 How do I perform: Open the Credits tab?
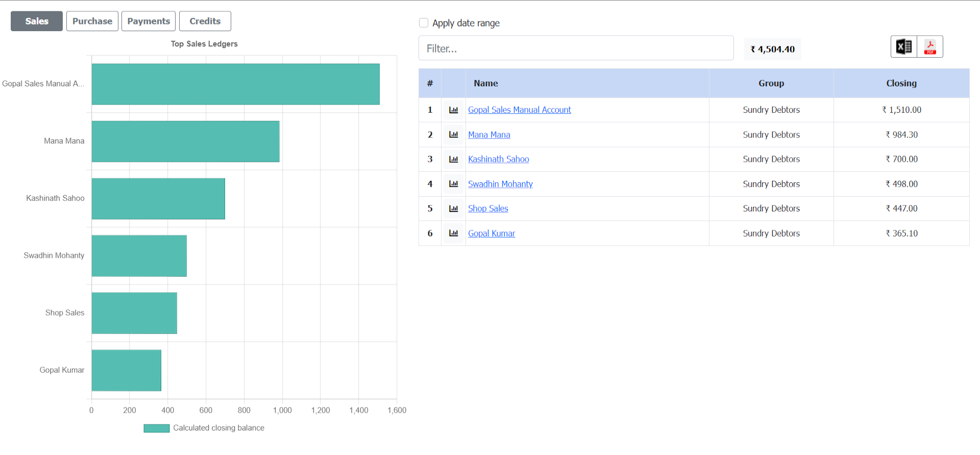pyautogui.click(x=205, y=21)
